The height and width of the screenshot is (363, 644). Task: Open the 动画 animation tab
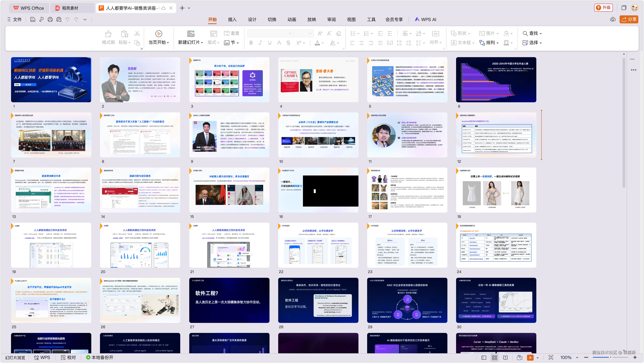(292, 20)
